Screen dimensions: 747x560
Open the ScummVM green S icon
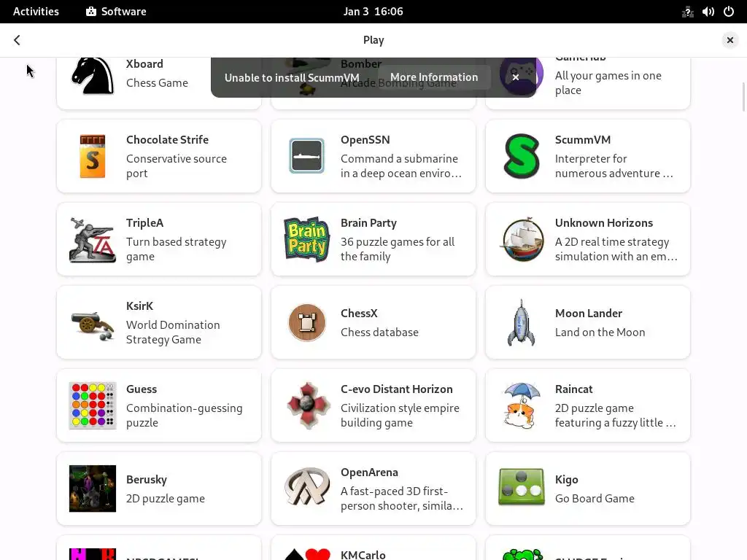[522, 156]
